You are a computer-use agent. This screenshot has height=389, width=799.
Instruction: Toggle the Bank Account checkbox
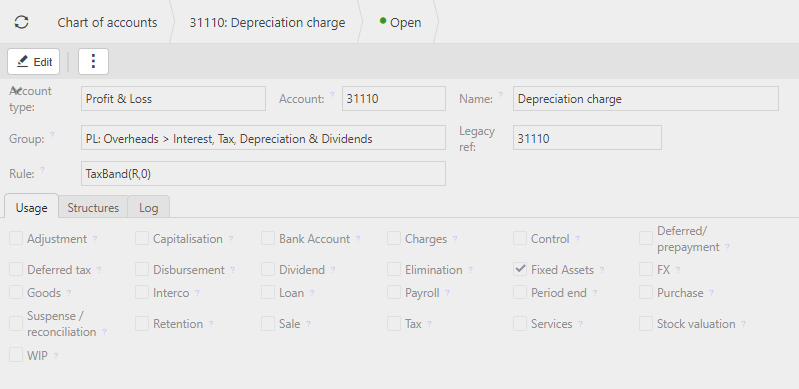pos(268,238)
